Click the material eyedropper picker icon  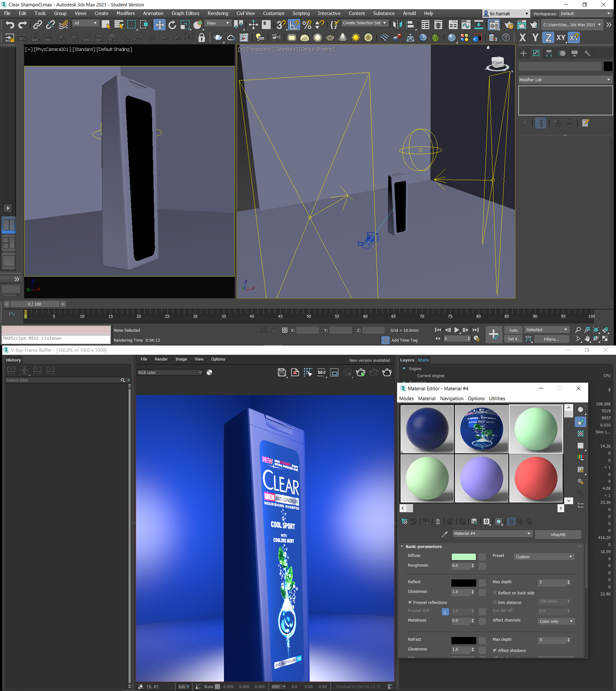[444, 534]
